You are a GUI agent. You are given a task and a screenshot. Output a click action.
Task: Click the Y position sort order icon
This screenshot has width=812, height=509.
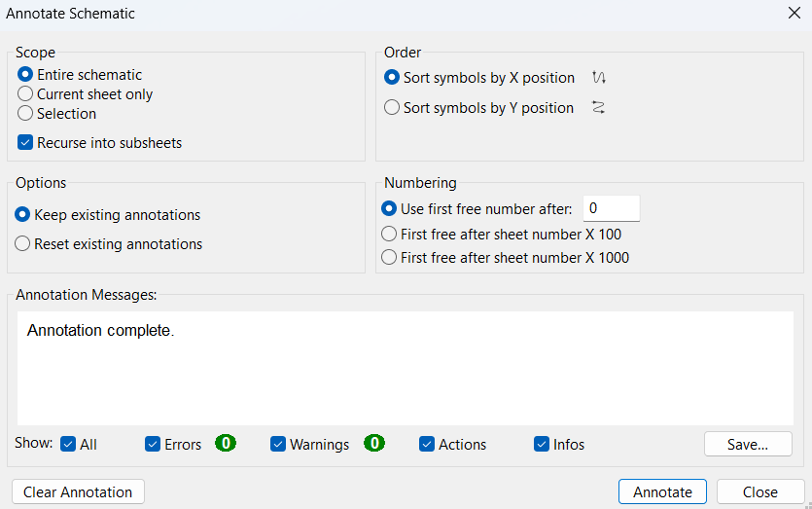[x=599, y=107]
